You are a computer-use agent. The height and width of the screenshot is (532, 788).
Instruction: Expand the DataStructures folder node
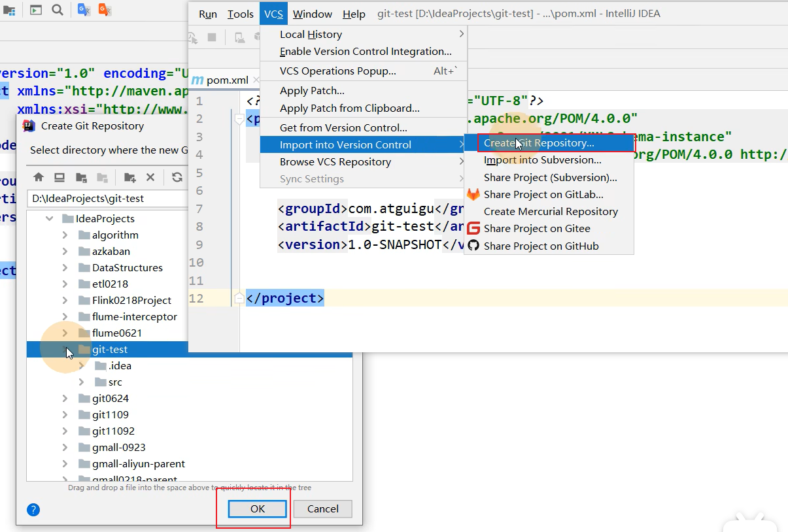pyautogui.click(x=65, y=268)
